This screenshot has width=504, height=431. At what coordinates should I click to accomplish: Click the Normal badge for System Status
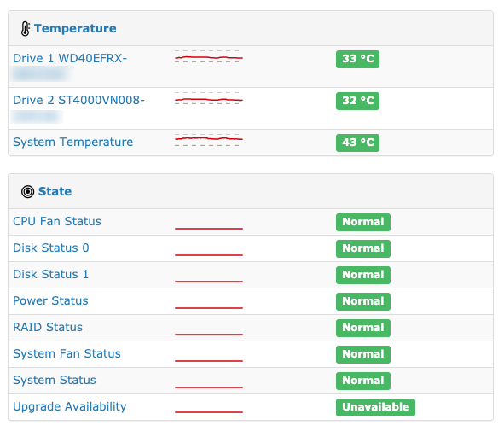point(363,381)
